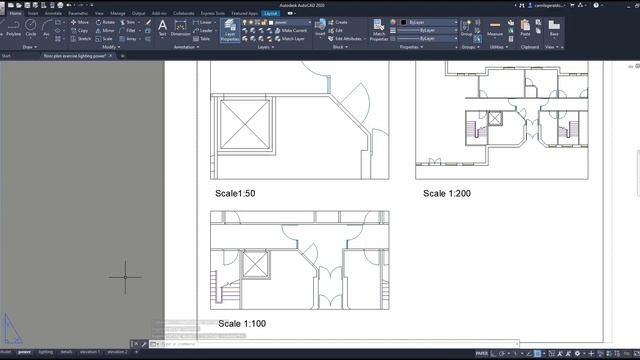Image resolution: width=640 pixels, height=360 pixels.
Task: Open Layer Properties manager
Action: 230,30
